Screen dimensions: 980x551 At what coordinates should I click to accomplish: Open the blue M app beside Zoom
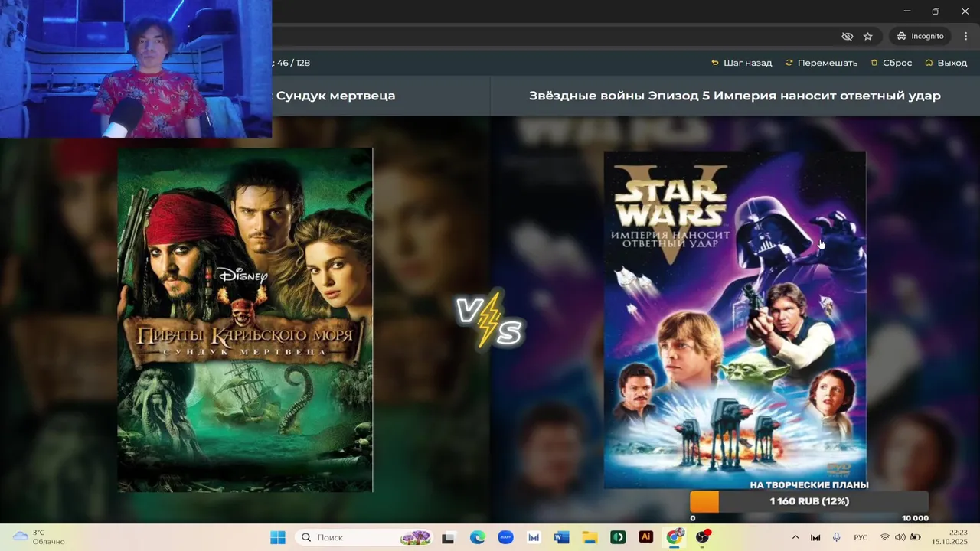click(x=534, y=537)
